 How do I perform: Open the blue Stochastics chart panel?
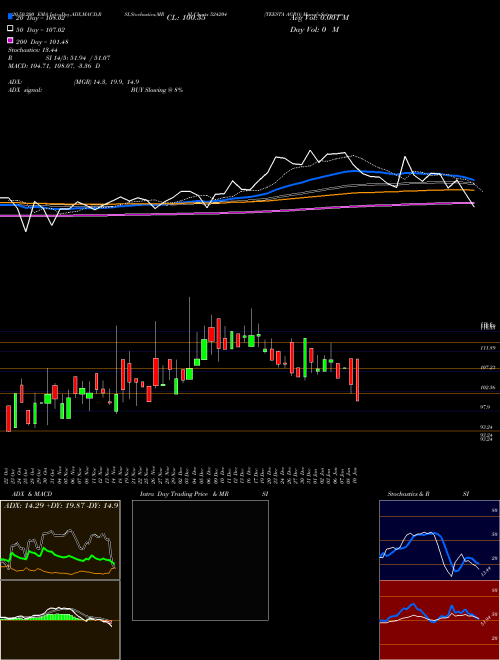pos(439,540)
